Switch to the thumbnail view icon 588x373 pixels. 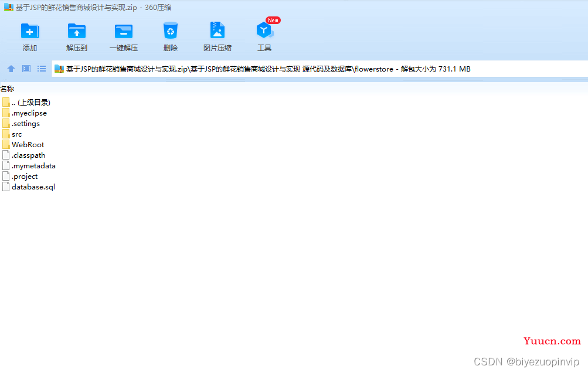click(x=26, y=69)
